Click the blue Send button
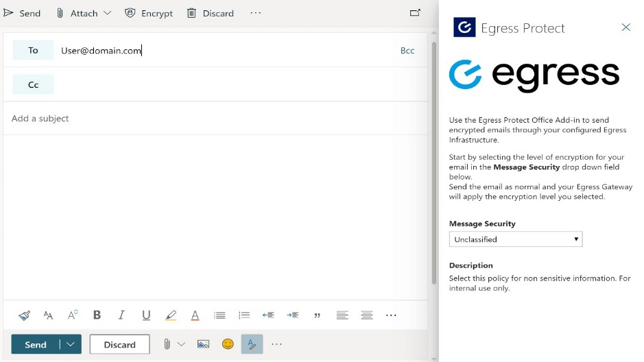Viewport: 644px width, 362px height. (36, 344)
